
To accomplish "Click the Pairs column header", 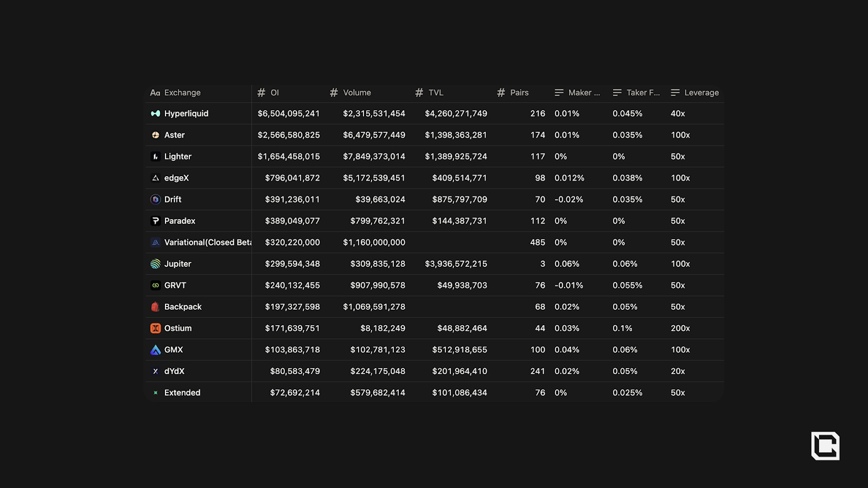I will pyautogui.click(x=519, y=93).
